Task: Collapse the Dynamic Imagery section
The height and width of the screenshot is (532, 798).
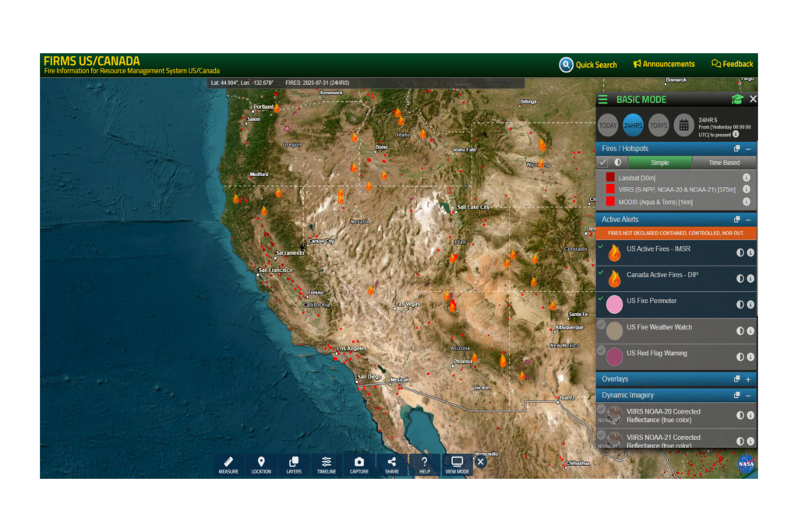Action: [748, 396]
